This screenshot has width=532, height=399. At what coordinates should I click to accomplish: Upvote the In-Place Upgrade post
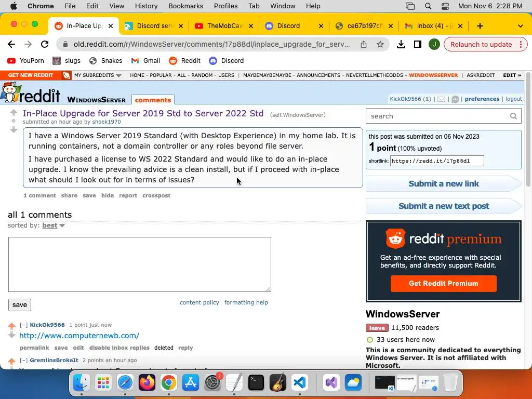(x=14, y=113)
